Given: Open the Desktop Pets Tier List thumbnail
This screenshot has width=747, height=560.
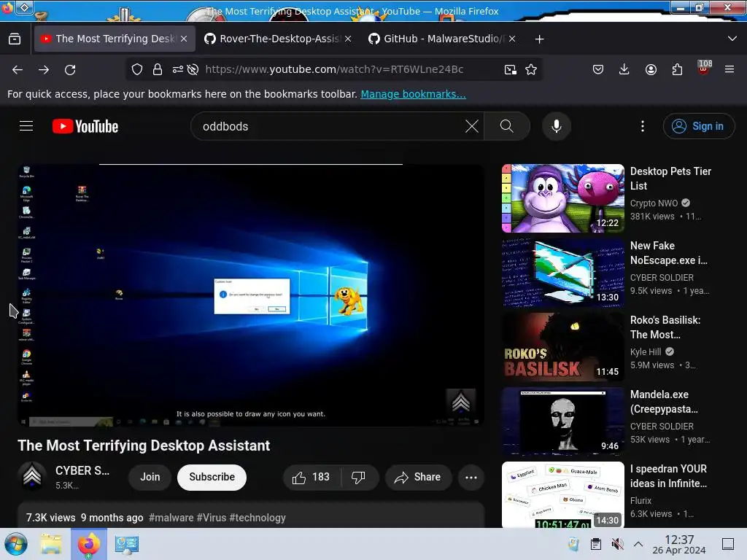Looking at the screenshot, I should click(x=562, y=198).
